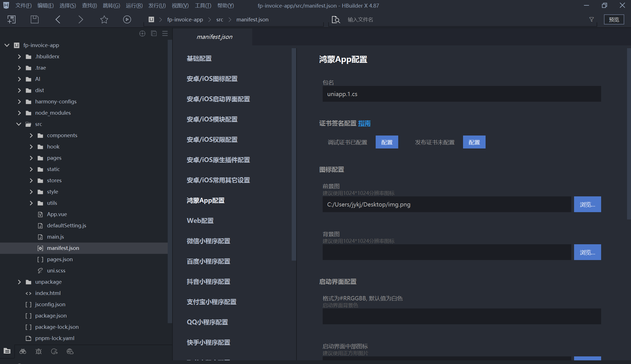Expand the .hbuilderx folder
The height and width of the screenshot is (364, 631).
[x=19, y=56]
